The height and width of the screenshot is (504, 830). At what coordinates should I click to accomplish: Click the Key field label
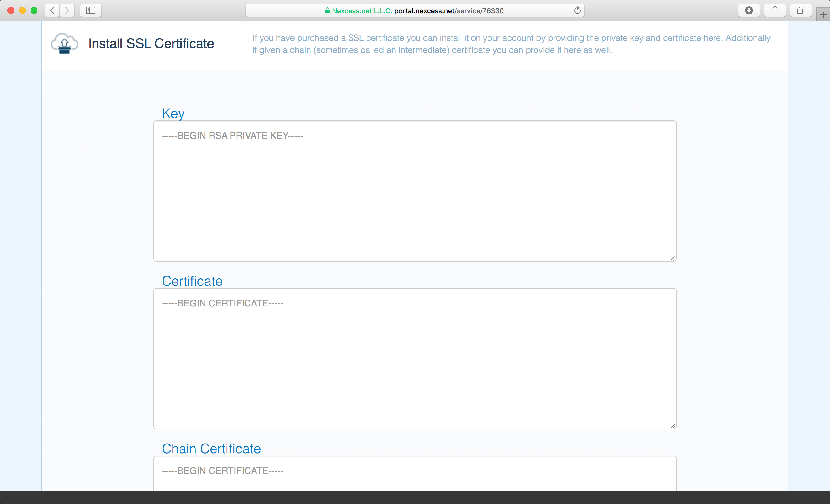coord(173,113)
